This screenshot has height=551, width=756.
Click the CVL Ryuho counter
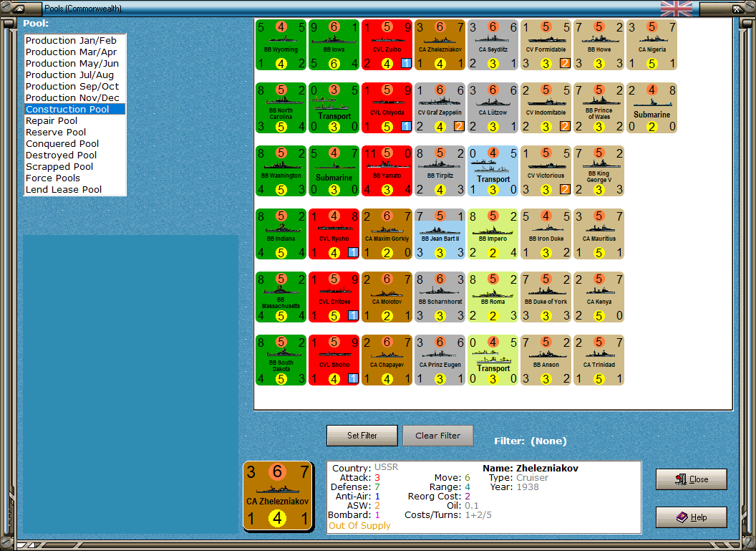(334, 234)
